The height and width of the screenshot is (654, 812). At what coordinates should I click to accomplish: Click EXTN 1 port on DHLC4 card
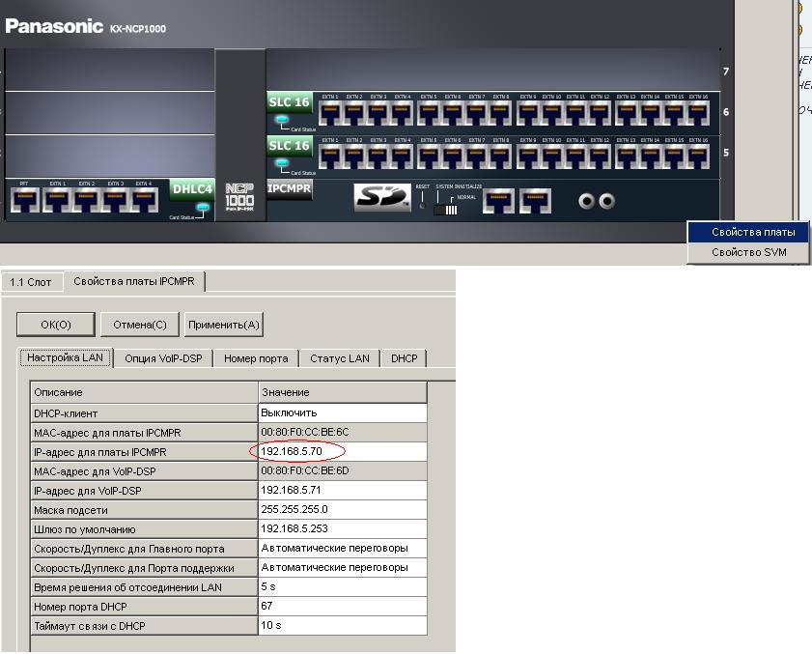[58, 200]
